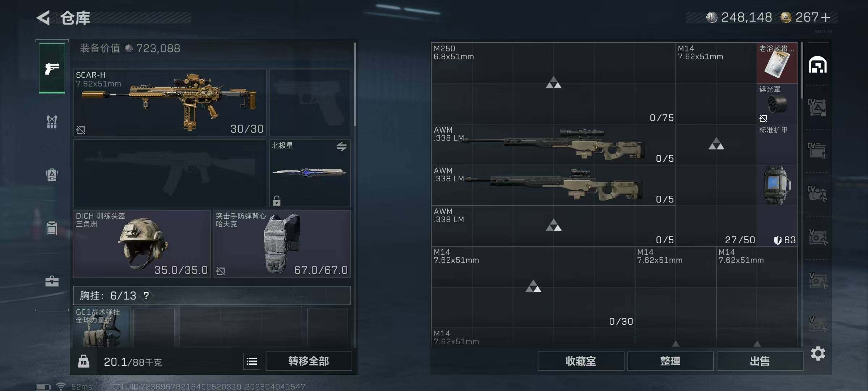Click the stash grid vertical scrollbar
The height and width of the screenshot is (391, 868).
[x=802, y=71]
